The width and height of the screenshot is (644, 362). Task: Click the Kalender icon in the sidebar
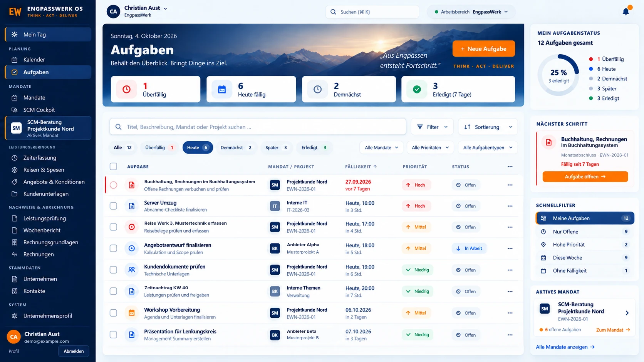point(15,60)
